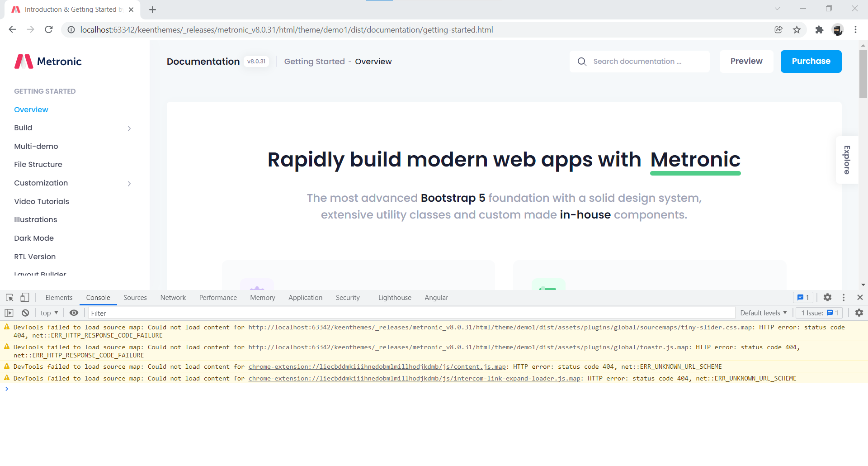Open JavaScript context top dropdown
868x466 pixels.
tap(49, 313)
